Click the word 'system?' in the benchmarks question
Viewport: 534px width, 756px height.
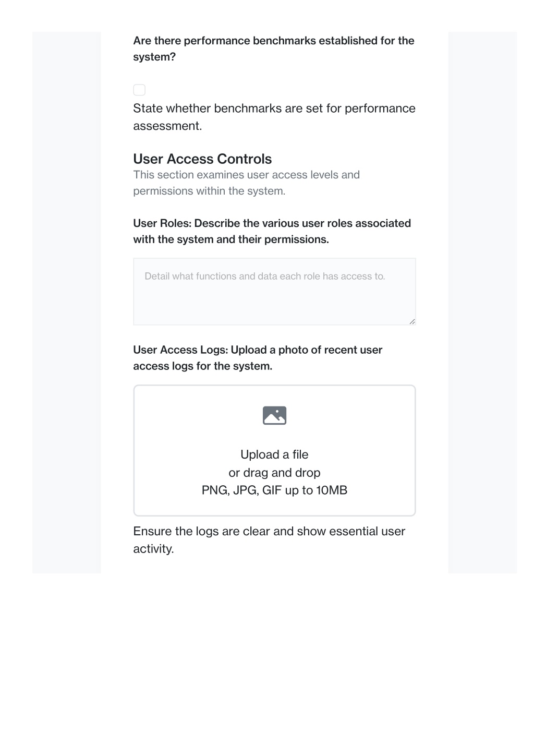(154, 57)
